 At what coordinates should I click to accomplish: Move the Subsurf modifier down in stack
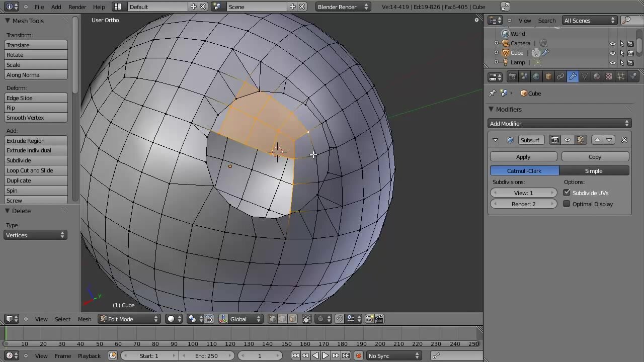tap(609, 140)
